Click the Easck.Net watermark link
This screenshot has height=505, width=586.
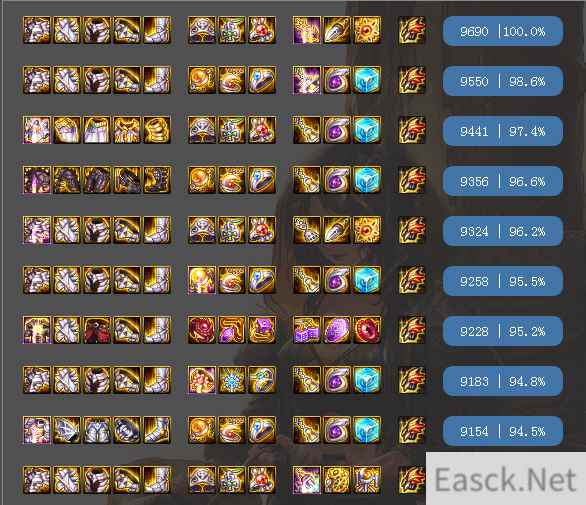[505, 479]
